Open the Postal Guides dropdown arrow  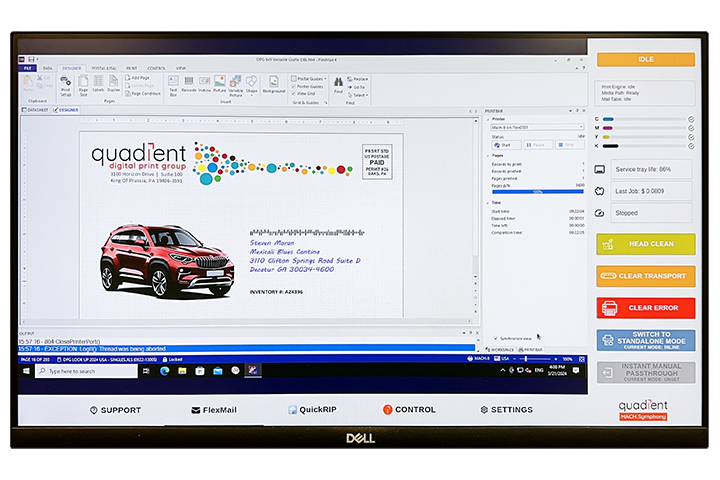326,79
